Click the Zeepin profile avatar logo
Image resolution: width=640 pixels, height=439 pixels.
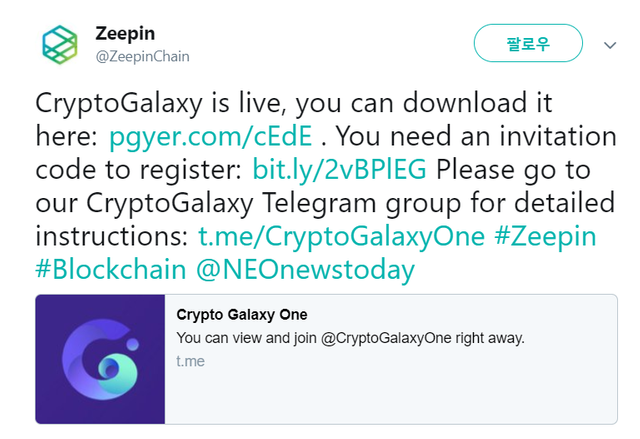61,44
